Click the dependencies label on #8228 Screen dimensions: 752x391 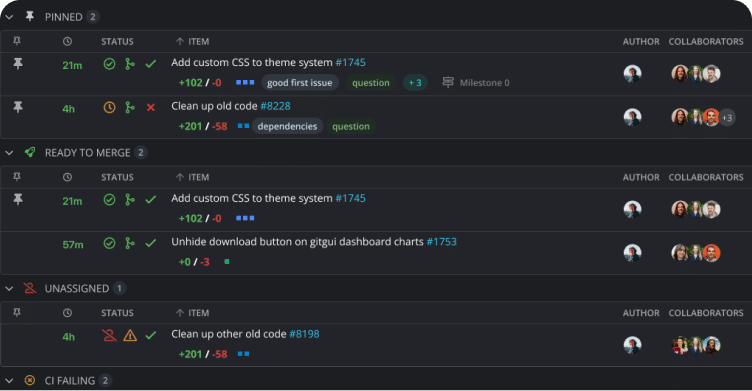(287, 126)
